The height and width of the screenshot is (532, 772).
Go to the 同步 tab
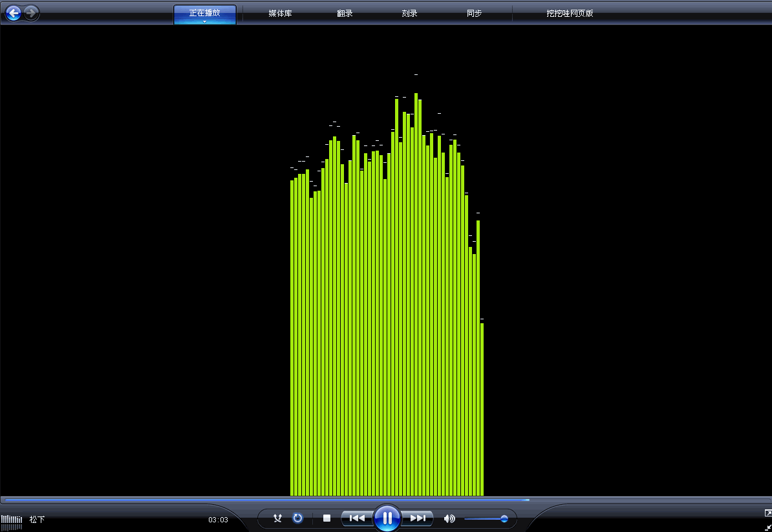coord(474,14)
